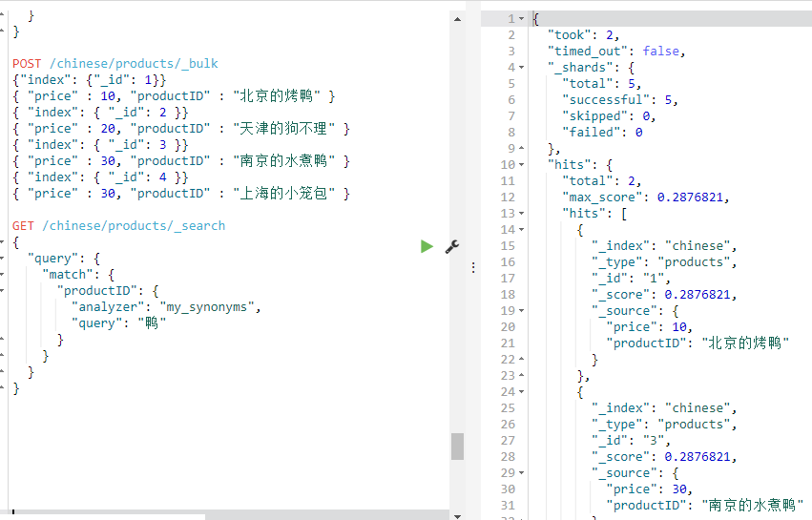The height and width of the screenshot is (520, 812).
Task: Click "successful": 5 line
Action: point(620,100)
